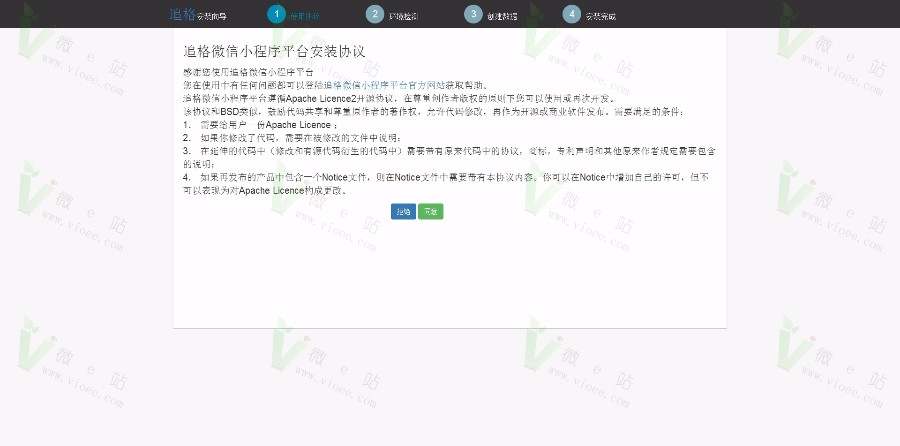This screenshot has width=900, height=446.
Task: Go to step 2 环境检测
Action: point(392,15)
